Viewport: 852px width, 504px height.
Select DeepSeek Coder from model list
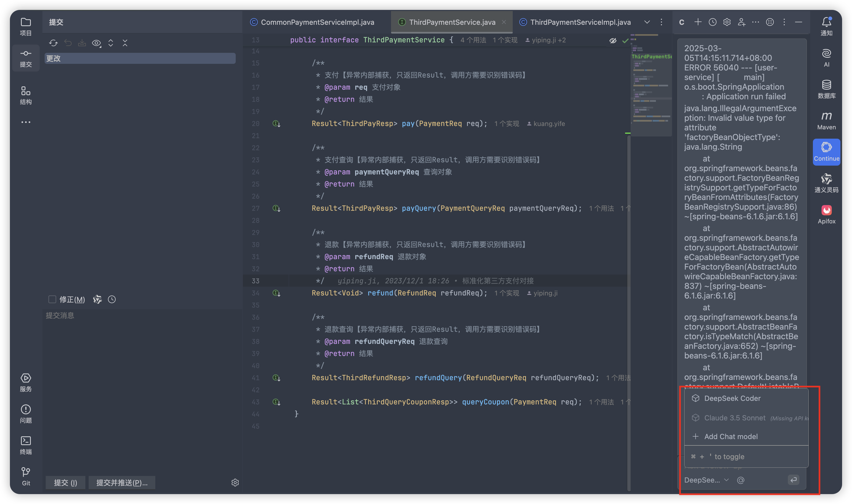[732, 398]
